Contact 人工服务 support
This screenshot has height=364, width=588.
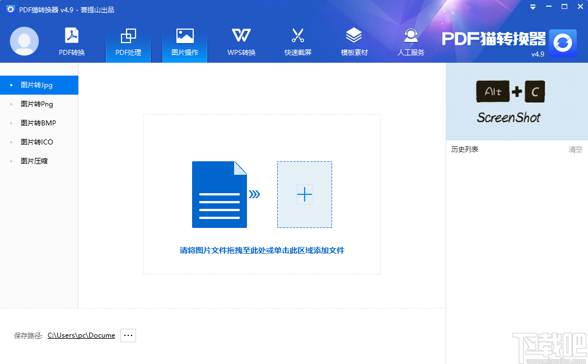pos(410,42)
